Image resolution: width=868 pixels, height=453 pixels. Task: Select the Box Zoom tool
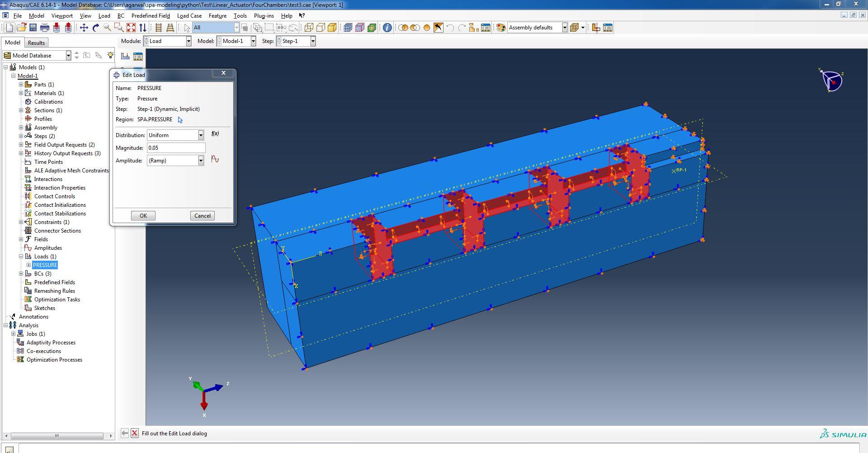point(119,28)
